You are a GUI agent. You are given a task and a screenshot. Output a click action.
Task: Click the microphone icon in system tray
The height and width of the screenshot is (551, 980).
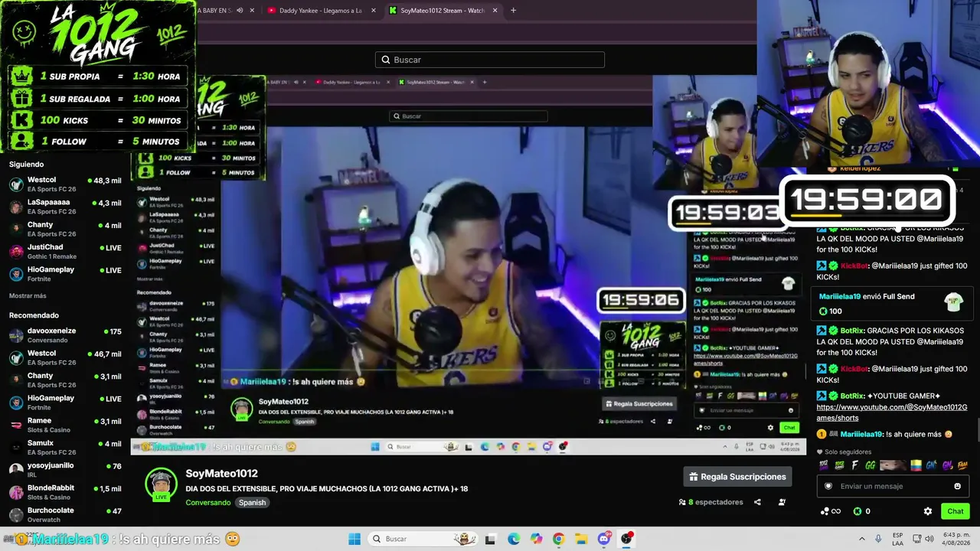tap(878, 539)
